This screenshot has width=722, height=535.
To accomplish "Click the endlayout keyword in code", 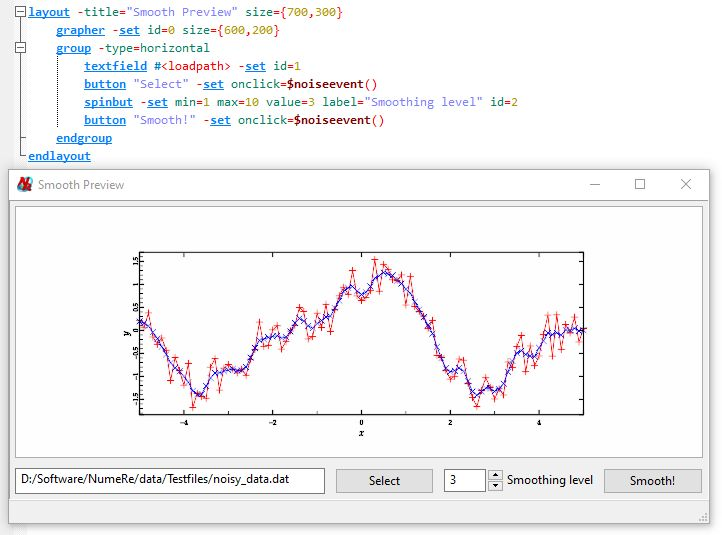I will click(x=59, y=156).
